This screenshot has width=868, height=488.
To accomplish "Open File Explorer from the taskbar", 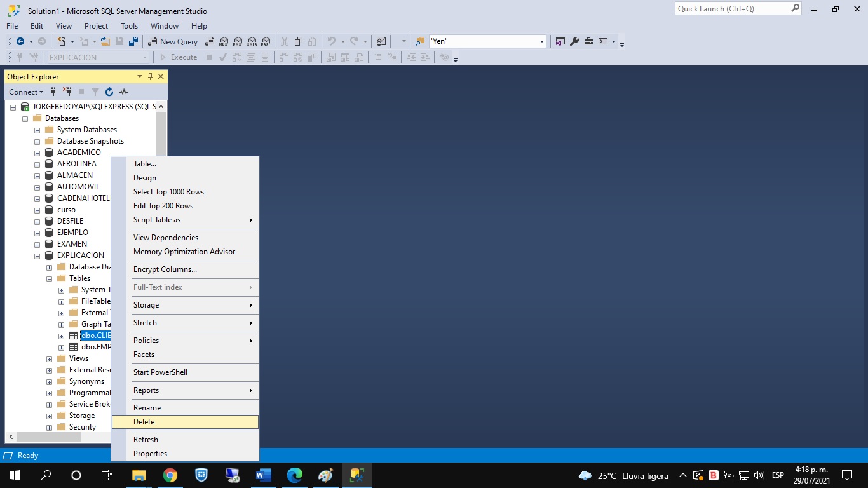I will coord(139,475).
